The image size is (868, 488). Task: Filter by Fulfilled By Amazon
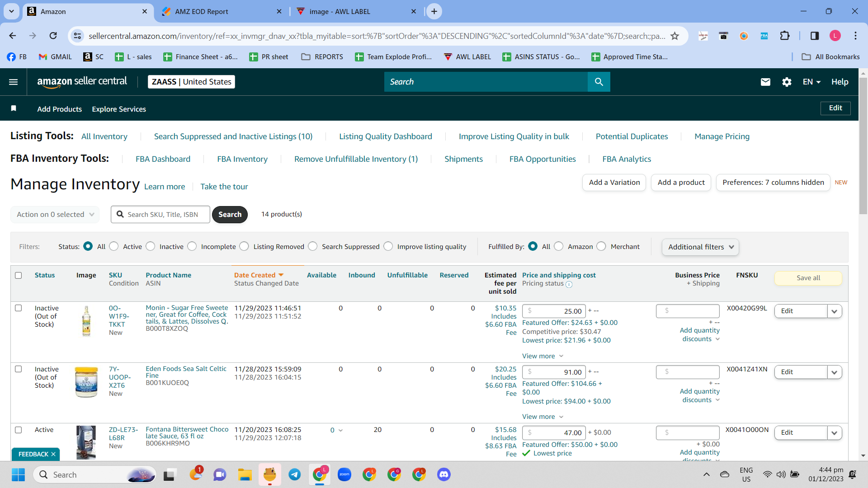tap(559, 246)
